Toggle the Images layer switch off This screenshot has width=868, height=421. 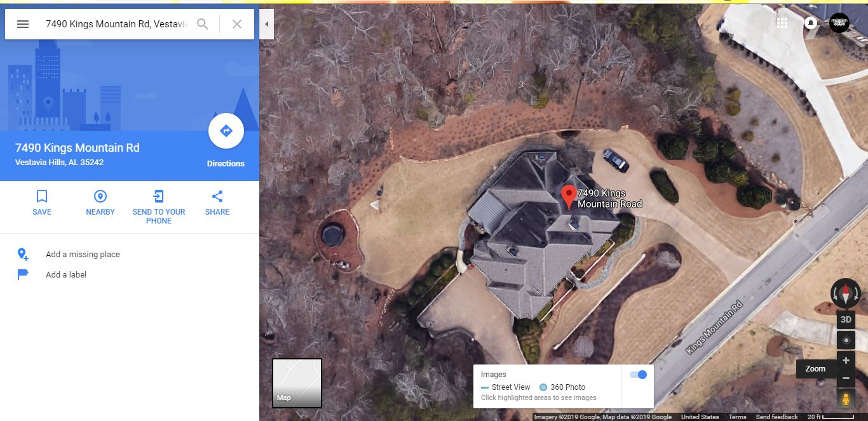point(638,375)
